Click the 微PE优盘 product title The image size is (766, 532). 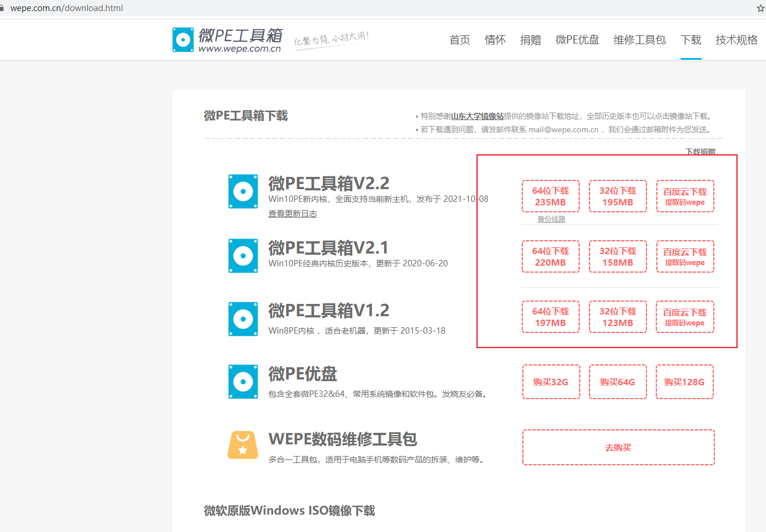tap(302, 374)
